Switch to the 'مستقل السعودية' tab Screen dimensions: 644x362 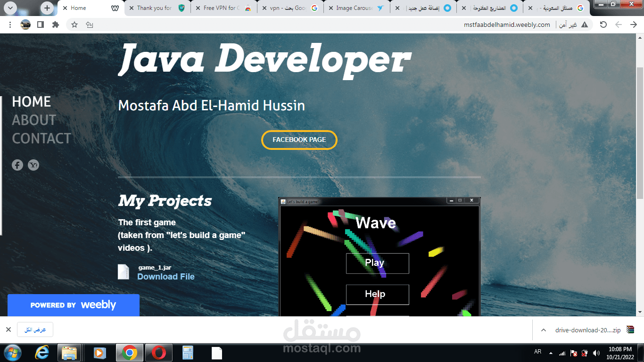coord(556,8)
